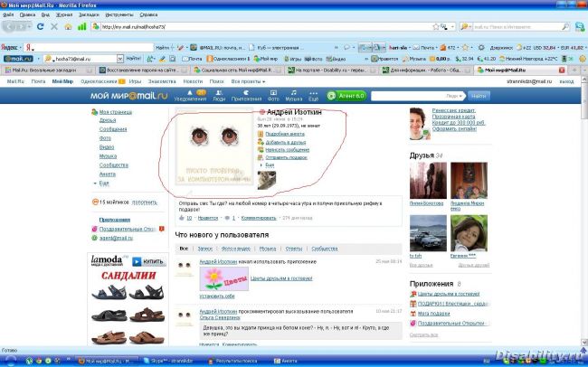Stop loading with the X toolbar icon
The height and width of the screenshot is (367, 588).
(54, 26)
